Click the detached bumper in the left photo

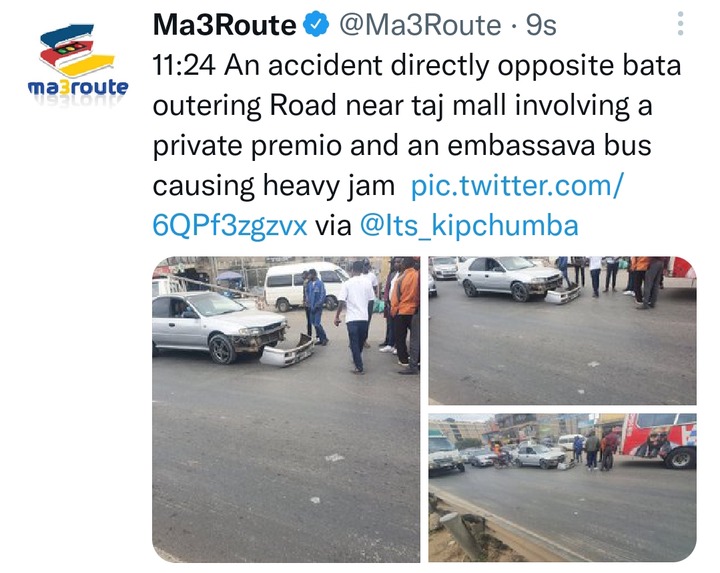(287, 351)
